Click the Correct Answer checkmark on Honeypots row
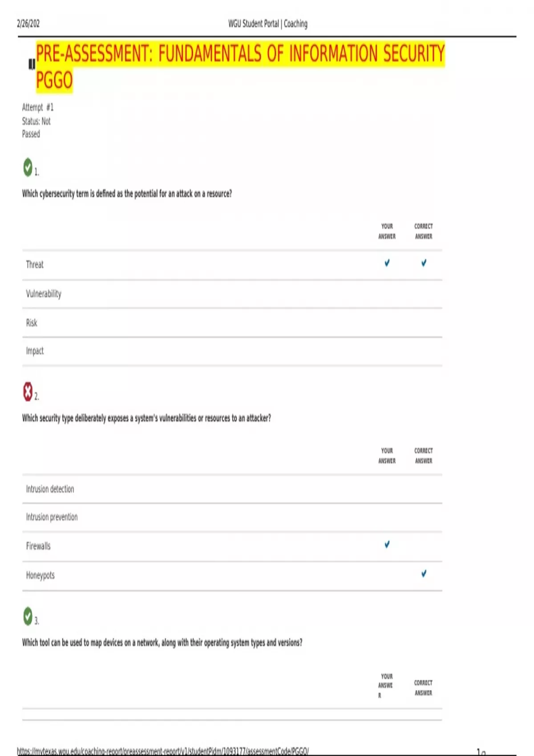Image resolution: width=534 pixels, height=756 pixels. tap(424, 574)
